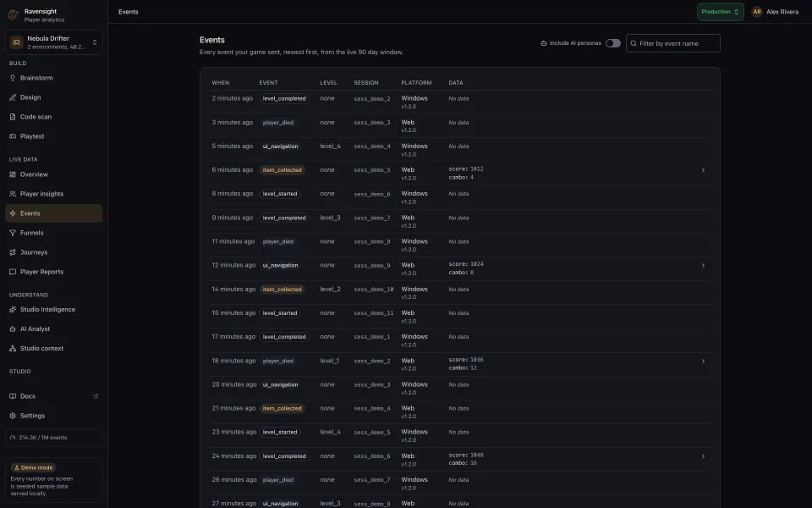The height and width of the screenshot is (508, 812).
Task: Click the Player Reports message icon
Action: pos(13,272)
